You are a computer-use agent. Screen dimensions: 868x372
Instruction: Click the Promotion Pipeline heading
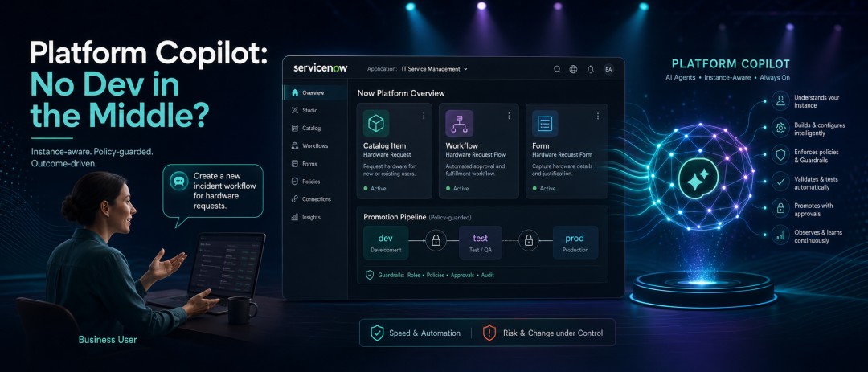tap(395, 217)
